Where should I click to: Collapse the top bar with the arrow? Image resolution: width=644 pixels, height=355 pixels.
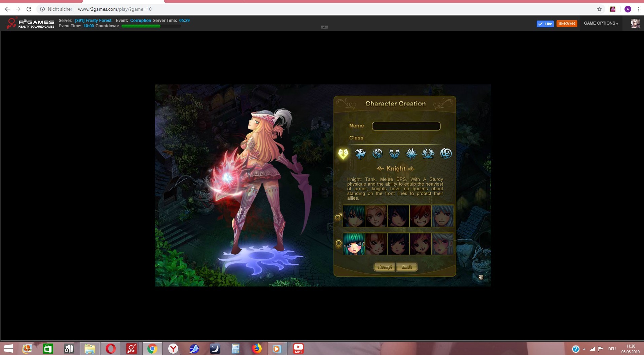click(324, 27)
